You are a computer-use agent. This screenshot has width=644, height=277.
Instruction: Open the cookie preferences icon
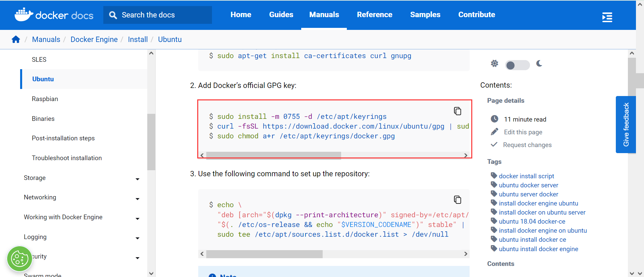[x=19, y=259]
